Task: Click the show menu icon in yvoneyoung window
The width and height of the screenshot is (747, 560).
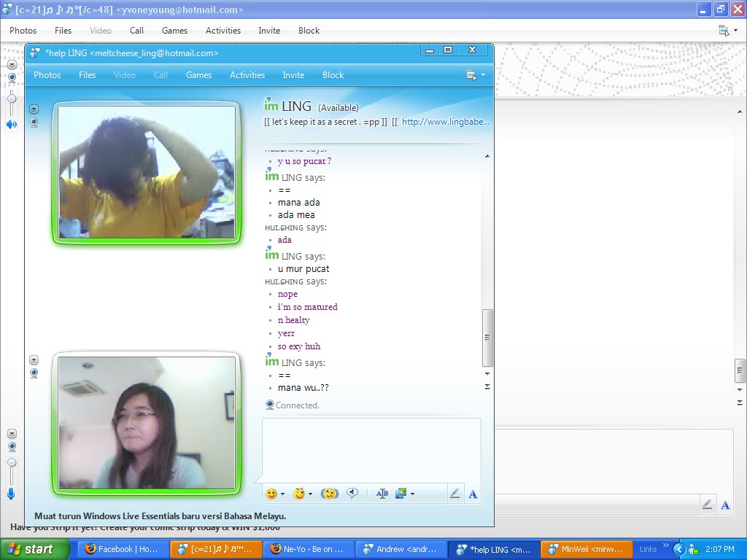Action: click(x=724, y=31)
